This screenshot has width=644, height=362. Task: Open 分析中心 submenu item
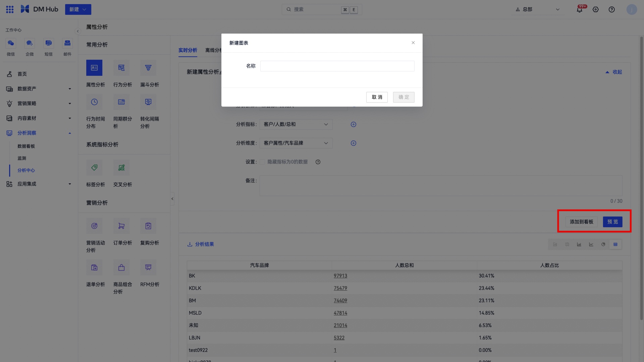(26, 170)
